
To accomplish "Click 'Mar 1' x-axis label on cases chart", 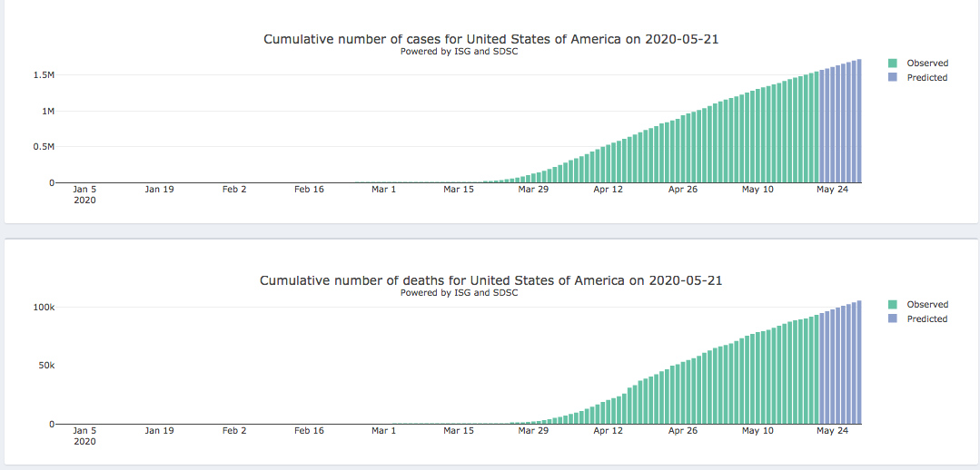I will [383, 190].
